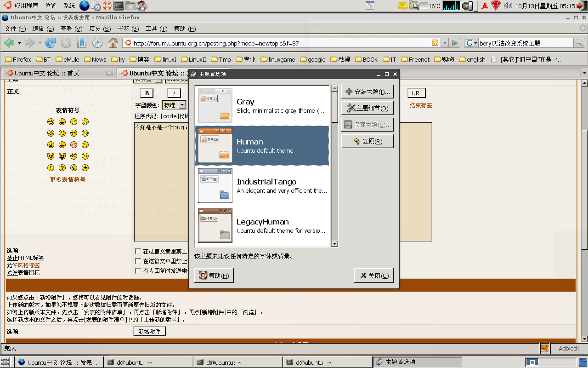Image resolution: width=588 pixels, height=368 pixels.
Task: Switch to 主题首选项 in the taskbar
Action: pyautogui.click(x=417, y=362)
